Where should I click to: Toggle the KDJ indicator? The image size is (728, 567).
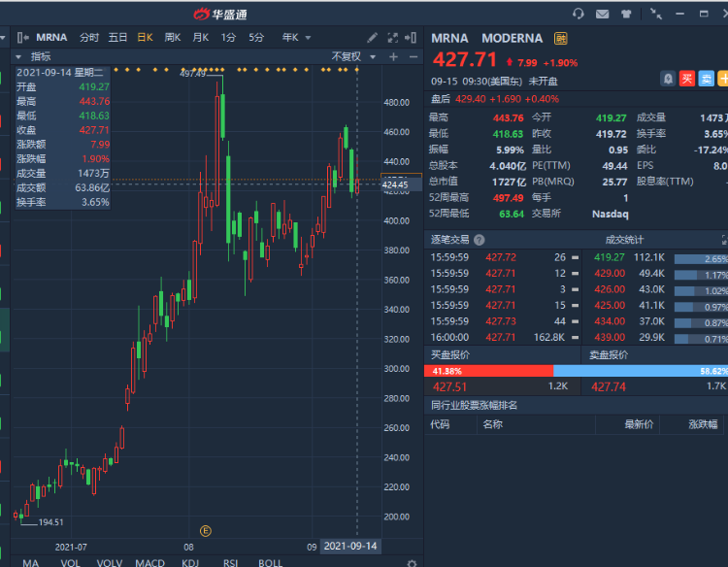click(190, 563)
